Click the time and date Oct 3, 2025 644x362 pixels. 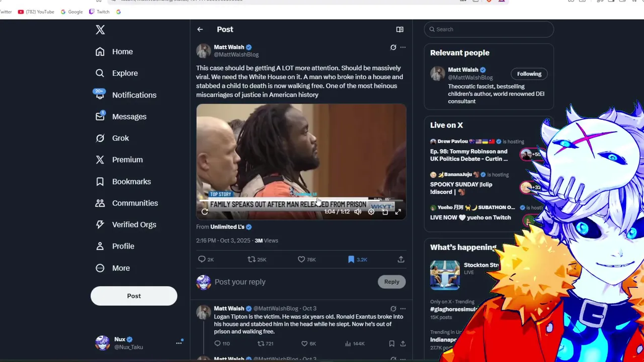coord(223,240)
